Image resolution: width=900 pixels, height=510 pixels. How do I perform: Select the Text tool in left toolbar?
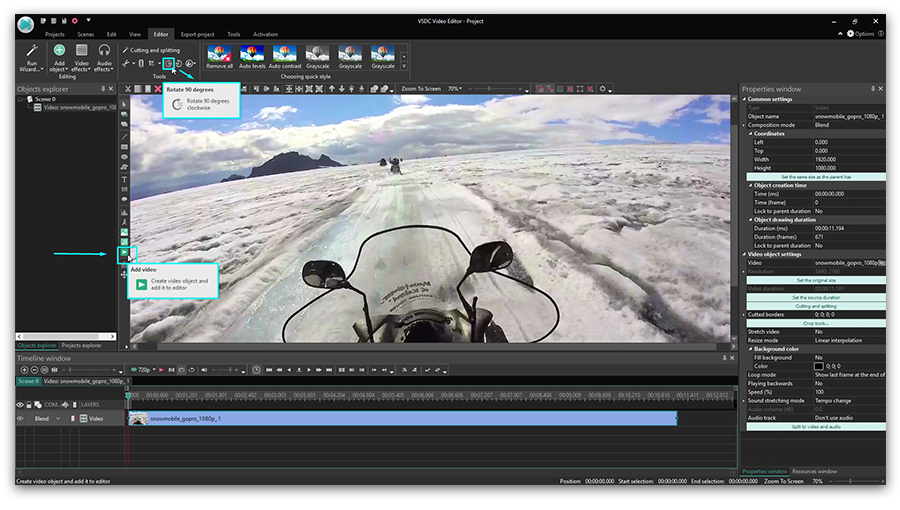[x=124, y=179]
